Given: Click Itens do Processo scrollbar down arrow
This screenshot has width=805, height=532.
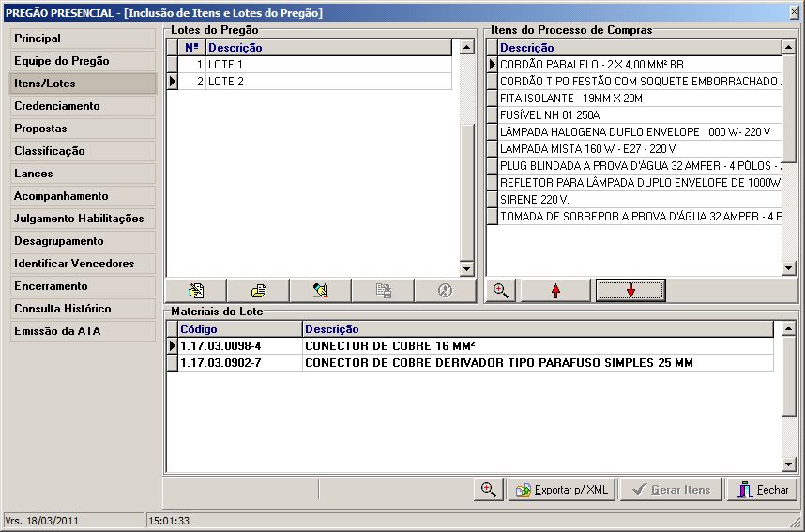Looking at the screenshot, I should coord(788,267).
